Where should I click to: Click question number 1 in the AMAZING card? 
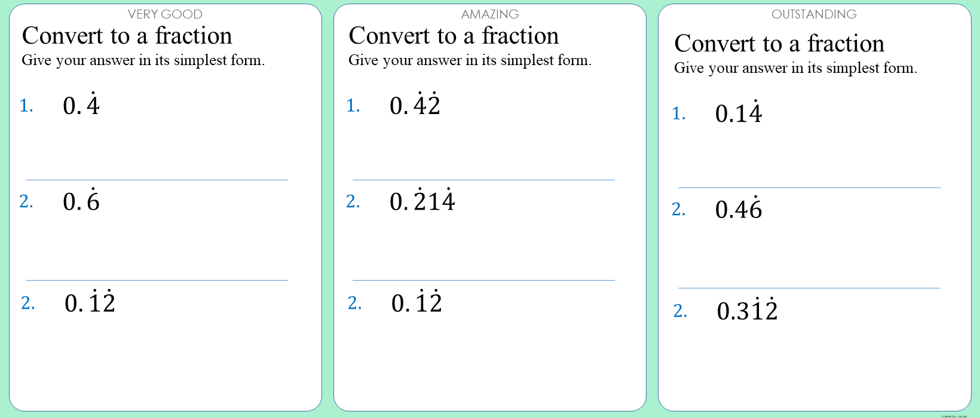point(353,106)
